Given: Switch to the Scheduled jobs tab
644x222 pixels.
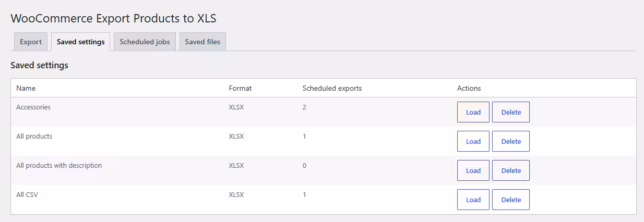Looking at the screenshot, I should point(145,42).
